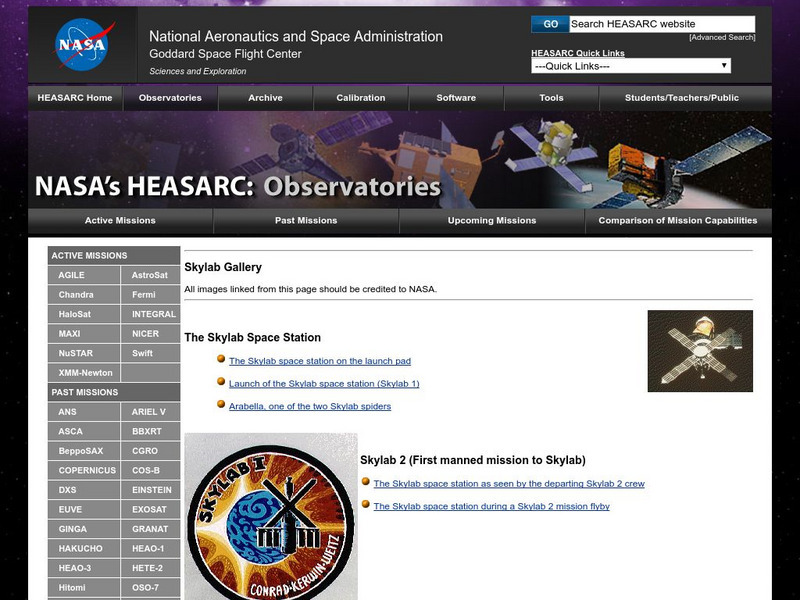Open the HEAO-3 past mission
800x600 pixels.
pyautogui.click(x=84, y=568)
